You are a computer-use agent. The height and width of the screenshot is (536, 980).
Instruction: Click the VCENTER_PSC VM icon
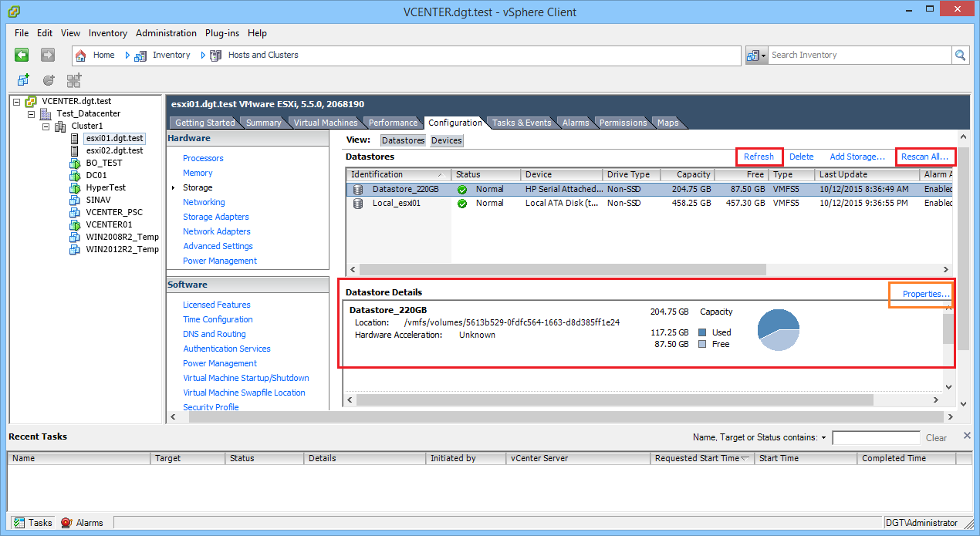(75, 212)
